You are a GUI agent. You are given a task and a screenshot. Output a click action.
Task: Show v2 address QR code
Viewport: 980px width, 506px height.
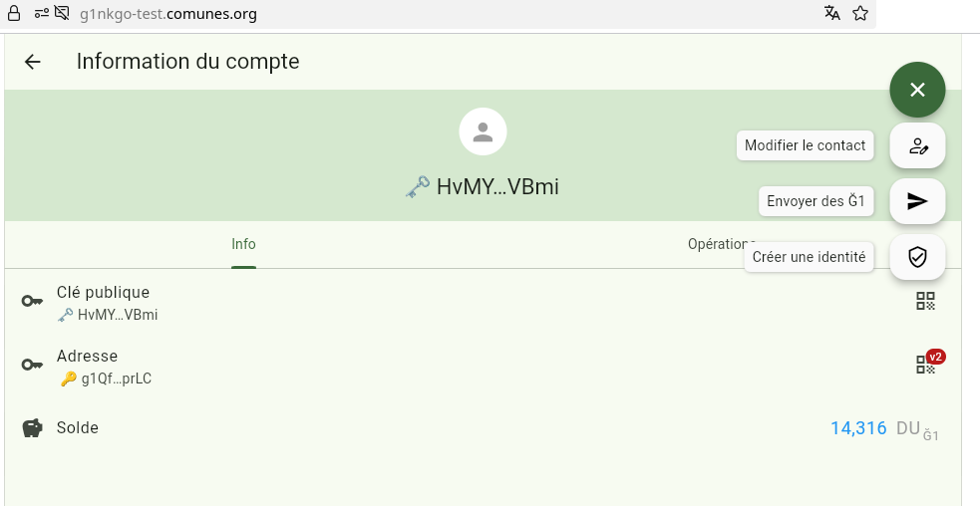926,365
